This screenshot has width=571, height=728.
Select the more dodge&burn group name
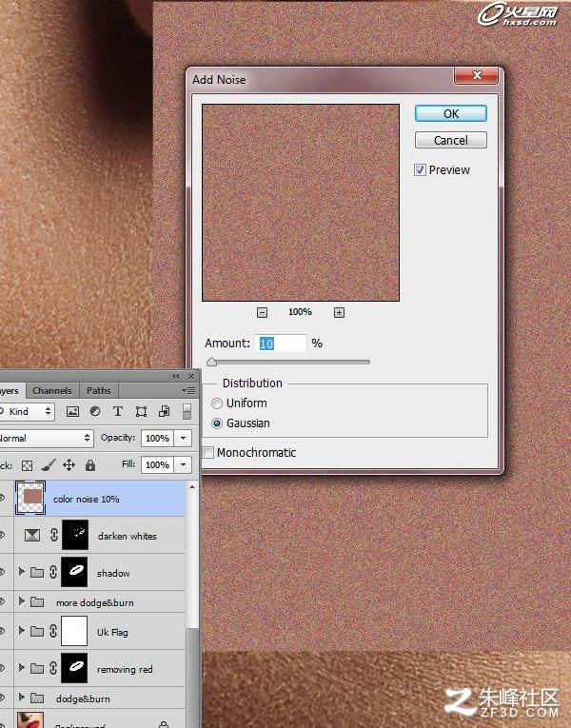tap(95, 602)
